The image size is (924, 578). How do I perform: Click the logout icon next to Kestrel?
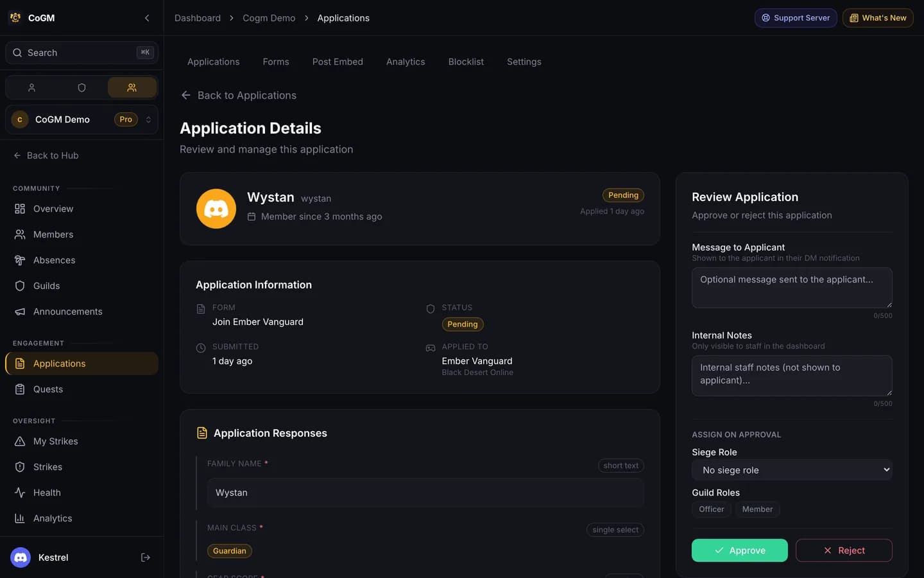146,557
